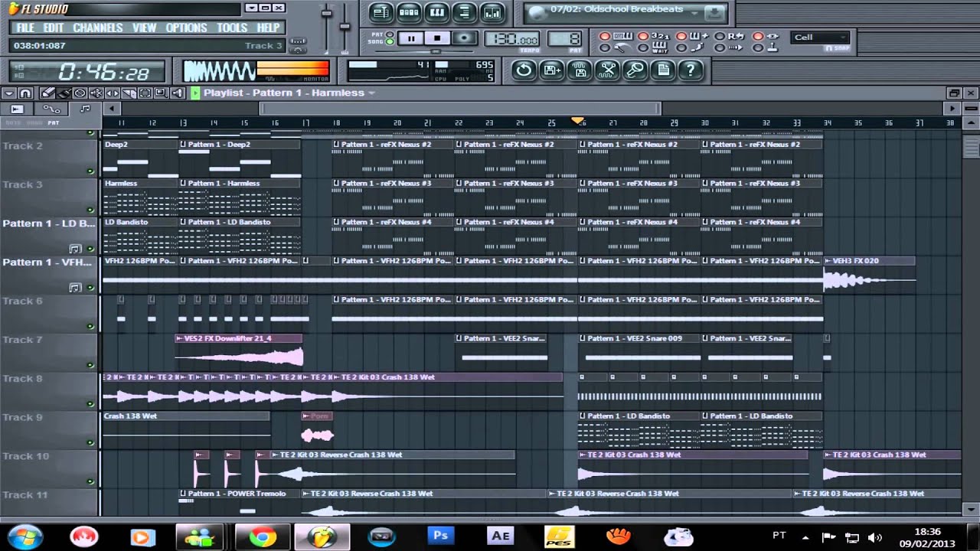Open the Mixer window icon
Screen dimensions: 980x551
pyautogui.click(x=492, y=12)
